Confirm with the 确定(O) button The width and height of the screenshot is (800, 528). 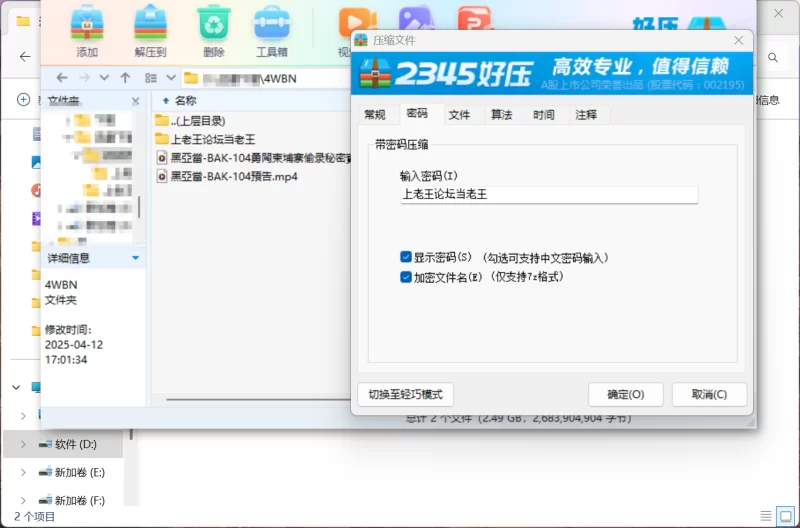pos(626,394)
